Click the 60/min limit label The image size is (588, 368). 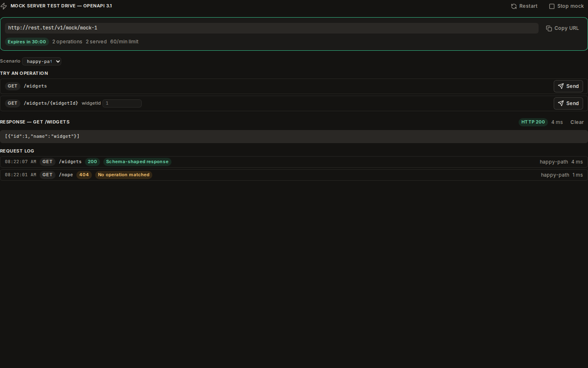coord(124,42)
